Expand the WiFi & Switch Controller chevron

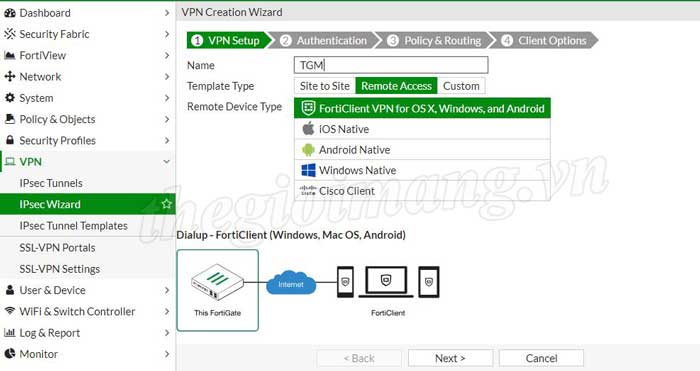pyautogui.click(x=167, y=311)
